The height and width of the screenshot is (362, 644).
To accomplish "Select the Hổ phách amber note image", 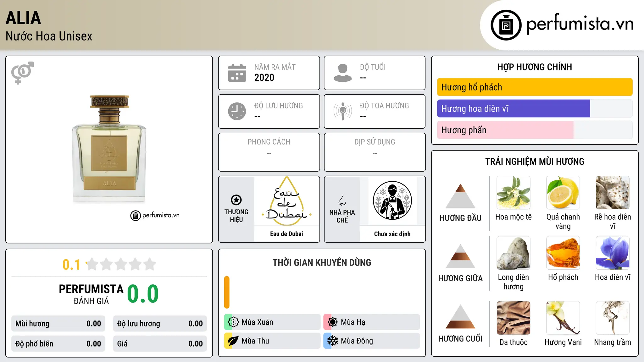I will coord(563,253).
